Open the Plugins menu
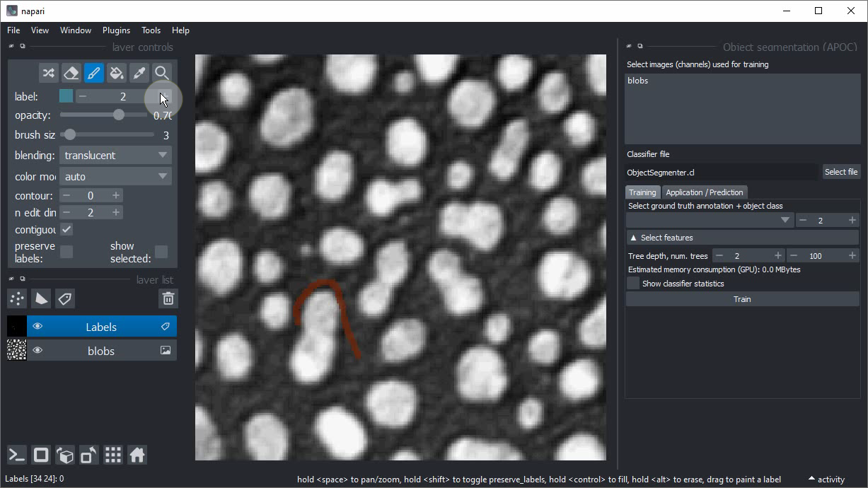 point(116,30)
